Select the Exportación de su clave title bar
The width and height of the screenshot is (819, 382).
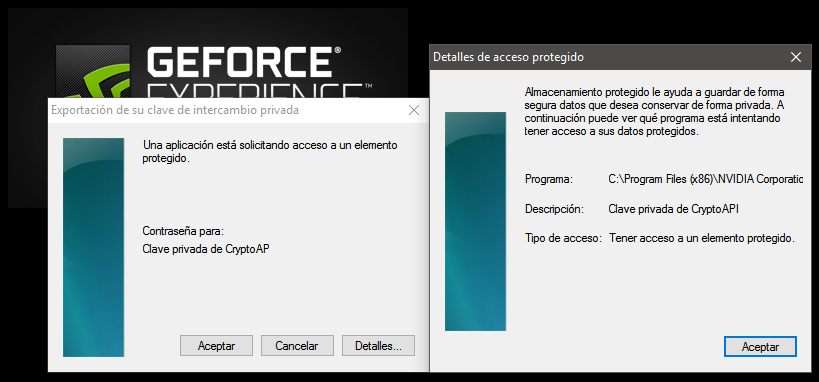tap(226, 110)
